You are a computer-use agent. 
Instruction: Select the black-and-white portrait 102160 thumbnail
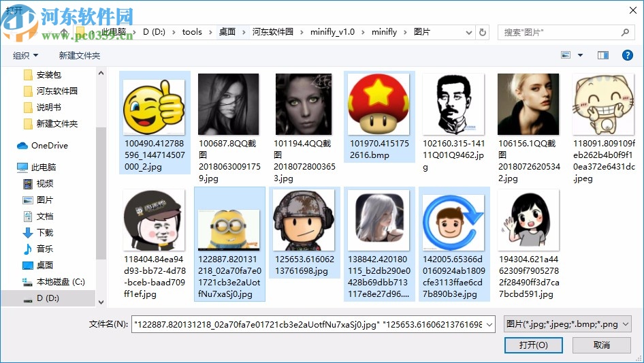pyautogui.click(x=453, y=104)
